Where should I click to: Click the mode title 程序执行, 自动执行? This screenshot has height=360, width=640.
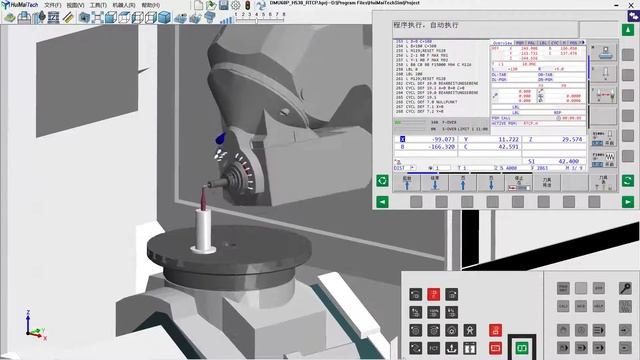point(427,25)
